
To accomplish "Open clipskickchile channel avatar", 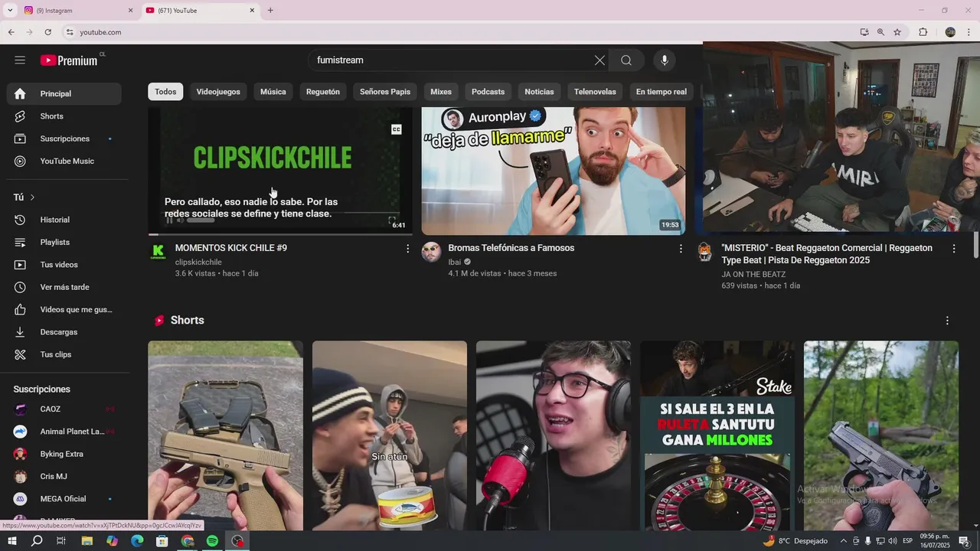I will click(x=158, y=252).
